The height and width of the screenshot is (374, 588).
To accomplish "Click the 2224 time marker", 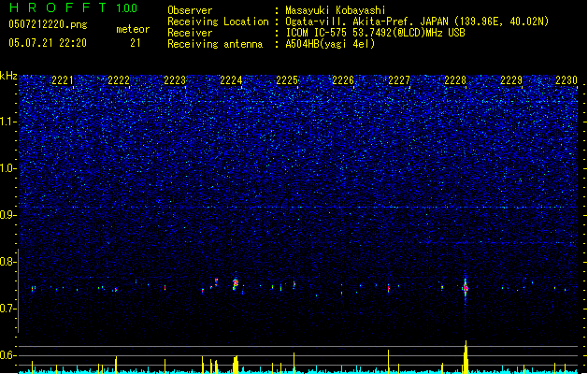I will pos(231,80).
